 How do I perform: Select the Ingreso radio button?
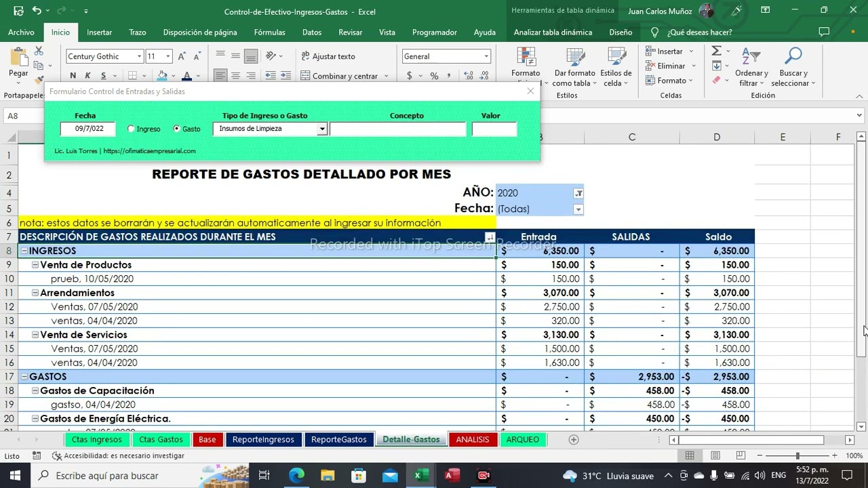[x=131, y=129]
